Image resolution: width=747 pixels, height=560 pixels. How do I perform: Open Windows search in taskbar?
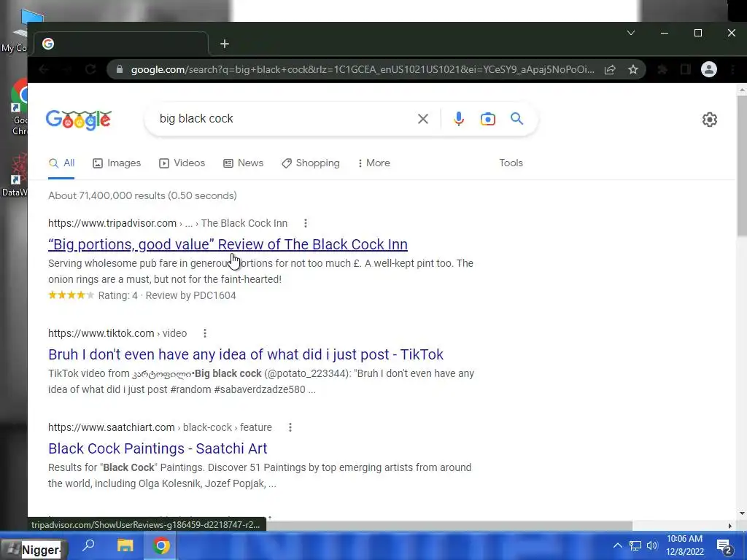coord(88,545)
